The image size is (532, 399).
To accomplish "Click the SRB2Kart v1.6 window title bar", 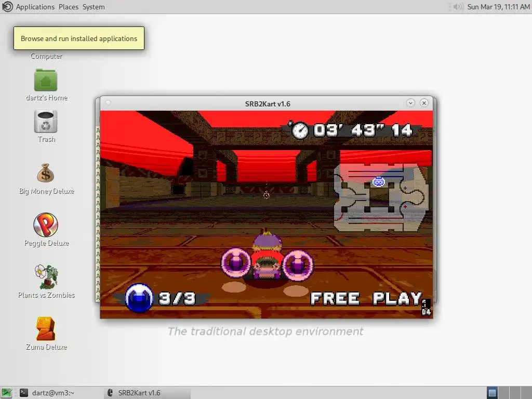I will [x=268, y=104].
